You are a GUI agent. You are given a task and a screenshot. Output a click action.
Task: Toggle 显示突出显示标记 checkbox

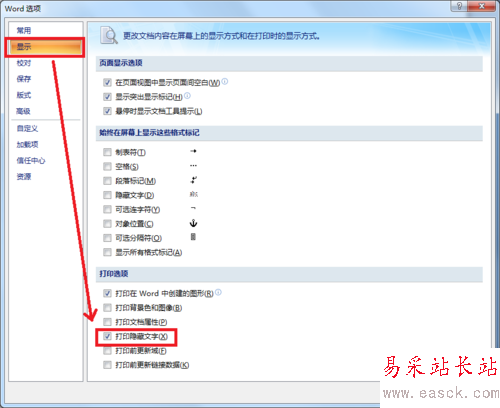coord(107,97)
